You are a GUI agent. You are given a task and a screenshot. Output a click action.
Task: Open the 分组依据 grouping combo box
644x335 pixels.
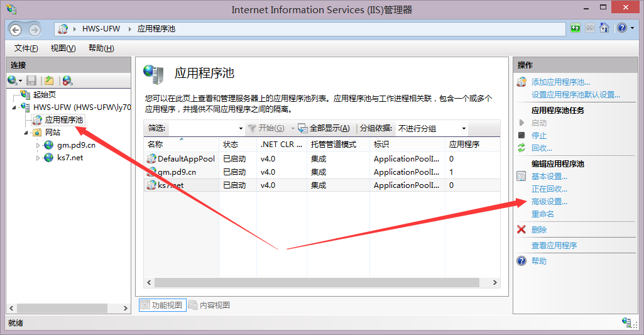point(432,128)
